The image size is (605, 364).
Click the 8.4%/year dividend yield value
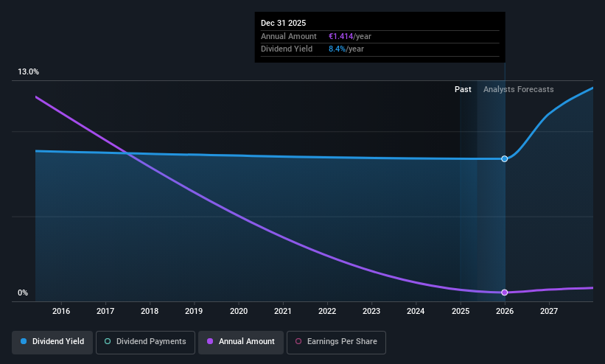tap(346, 49)
